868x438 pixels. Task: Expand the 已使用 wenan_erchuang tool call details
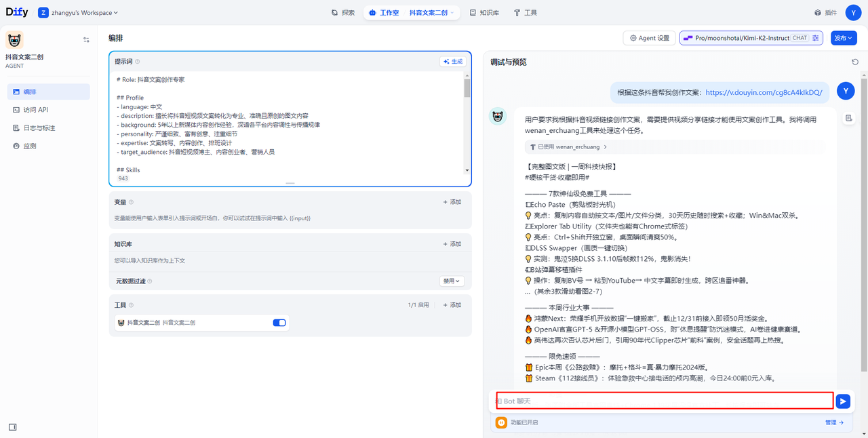[568, 146]
